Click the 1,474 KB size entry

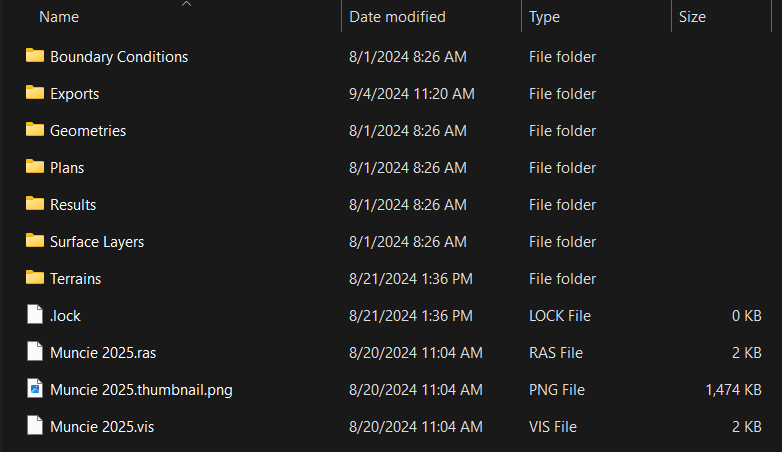click(x=735, y=390)
